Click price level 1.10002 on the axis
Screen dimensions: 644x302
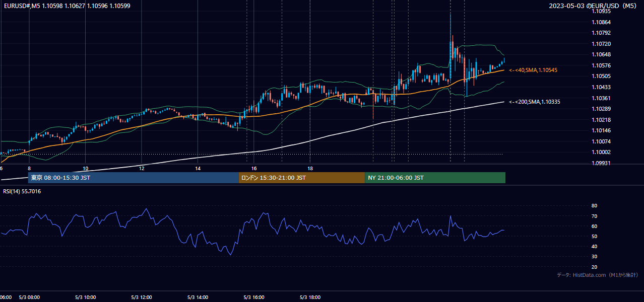click(601, 152)
